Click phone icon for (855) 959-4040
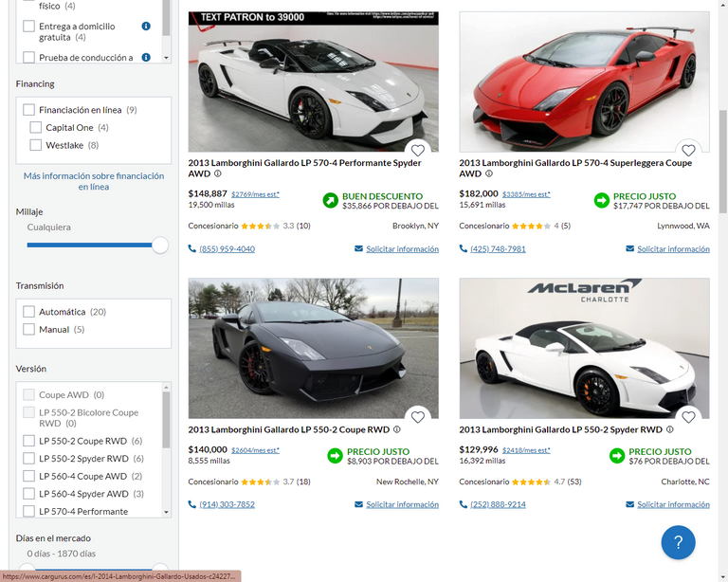 pyautogui.click(x=191, y=248)
